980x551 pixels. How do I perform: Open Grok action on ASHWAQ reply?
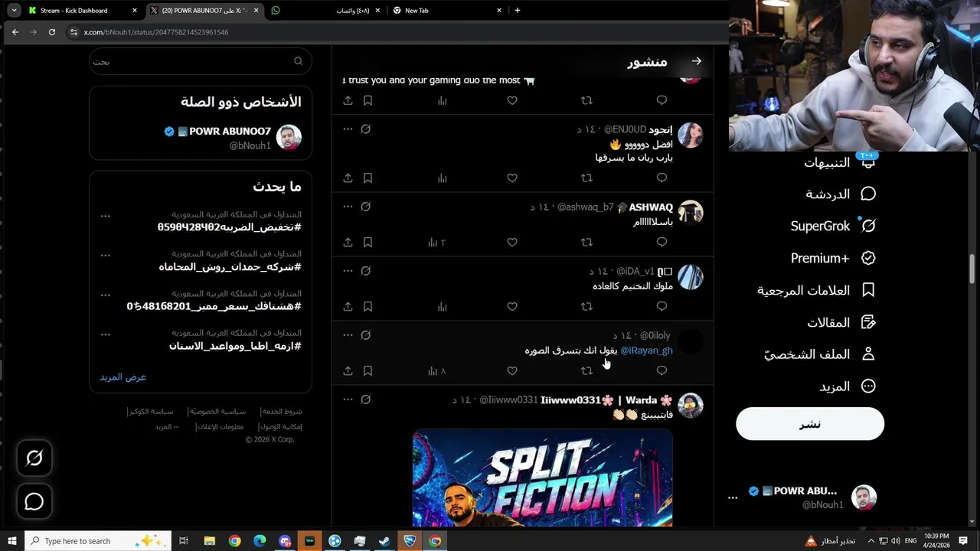(366, 207)
